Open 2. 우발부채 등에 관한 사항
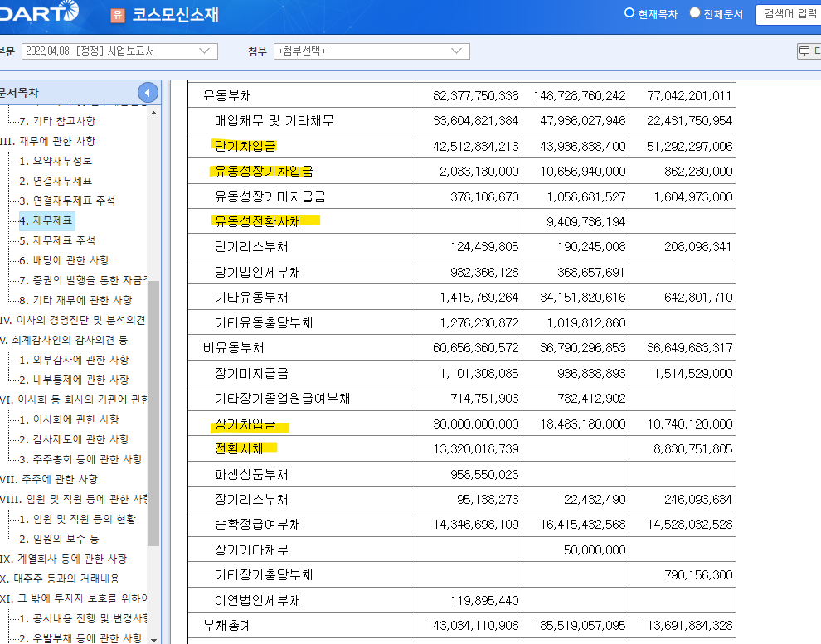 [80, 637]
